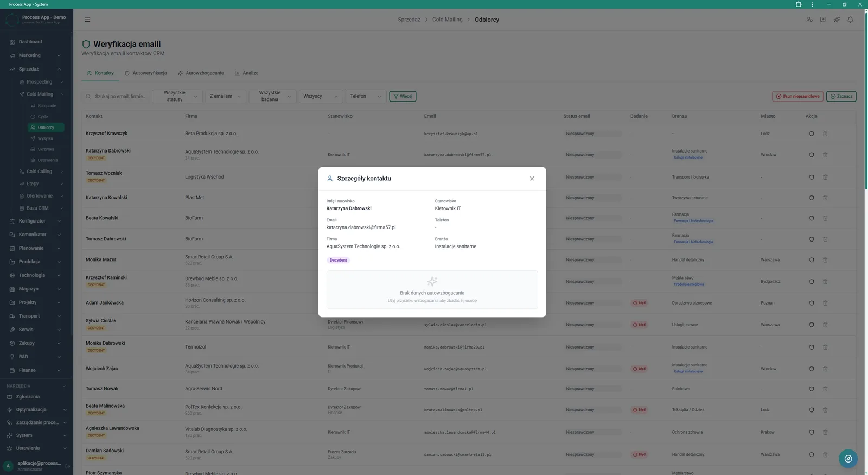Click the Sprzedaż breadcrumb
Image resolution: width=868 pixels, height=475 pixels.
pos(409,20)
